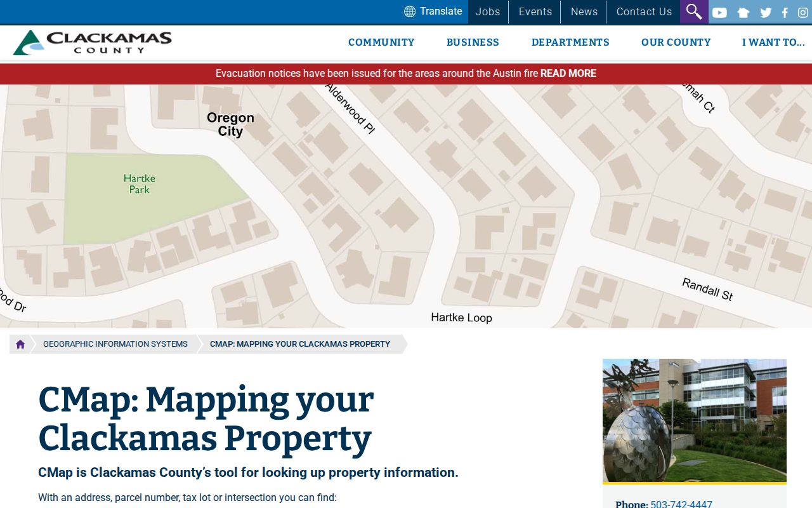Click the Hartke Park label on map
This screenshot has height=508, width=812.
[140, 184]
